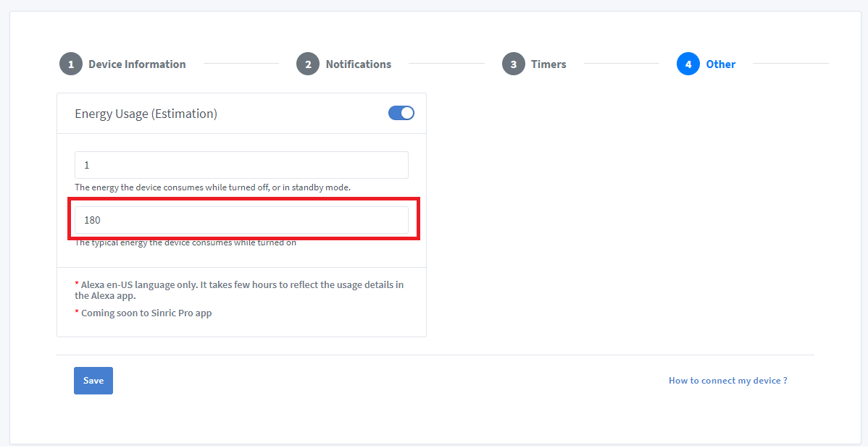
Task: Click the standby mode helper text
Action: pyautogui.click(x=212, y=187)
